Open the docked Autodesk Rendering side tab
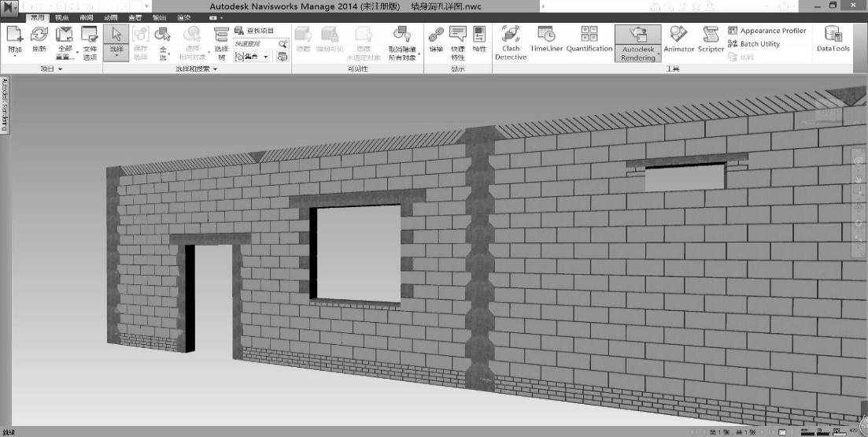The image size is (868, 437). point(5,105)
